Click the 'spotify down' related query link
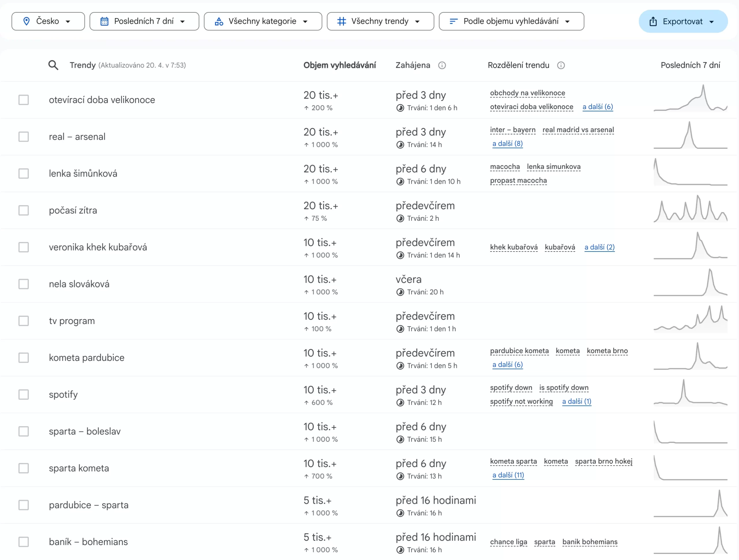Screen dimensions: 739x560 click(x=511, y=388)
